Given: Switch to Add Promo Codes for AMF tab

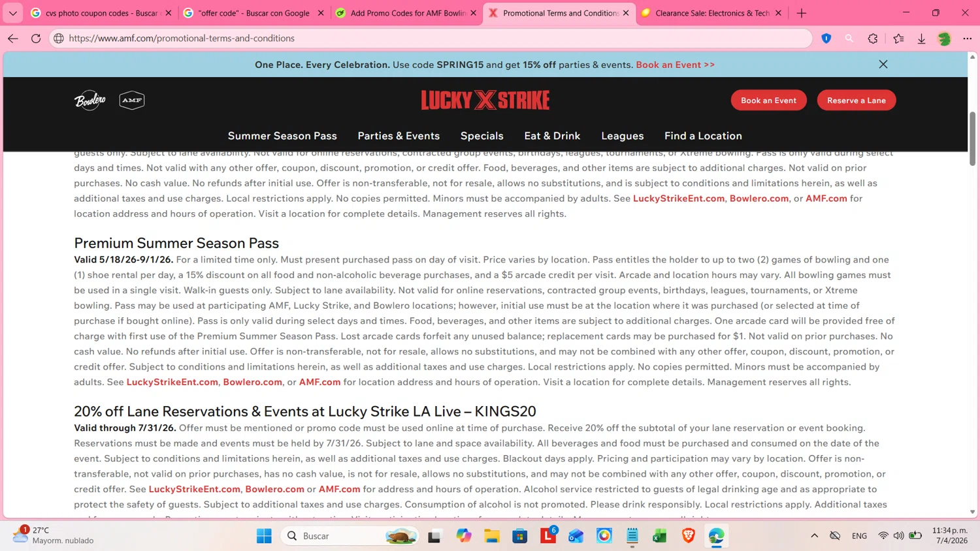Looking at the screenshot, I should click(x=406, y=13).
